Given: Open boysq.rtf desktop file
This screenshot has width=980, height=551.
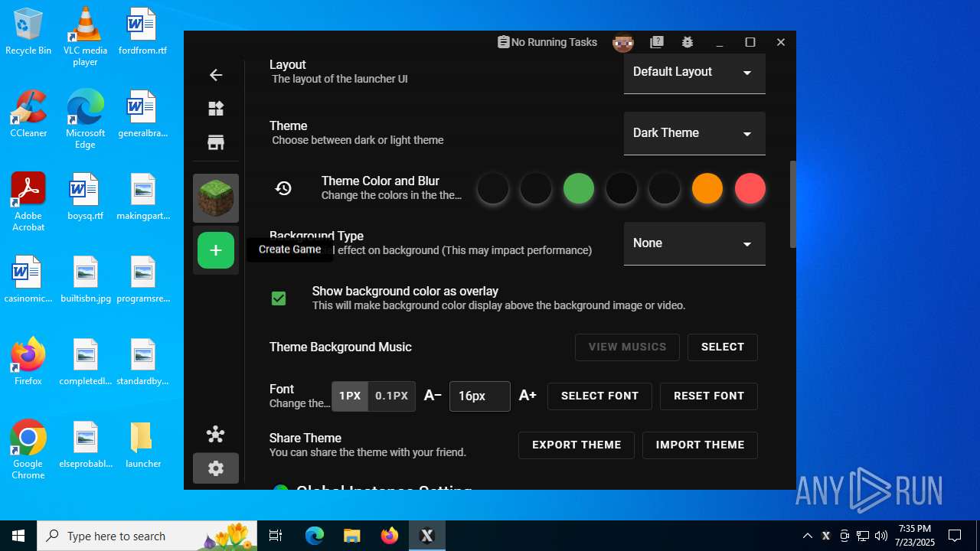Looking at the screenshot, I should (85, 197).
